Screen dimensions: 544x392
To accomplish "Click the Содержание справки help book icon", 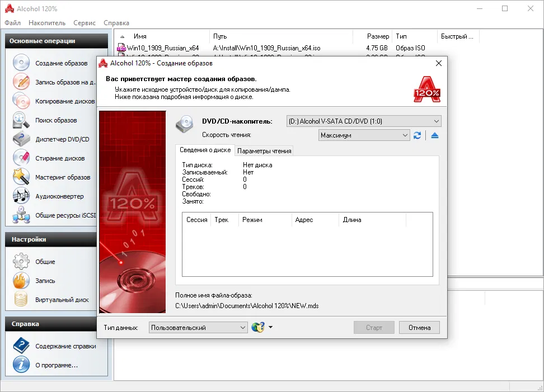I will tap(21, 346).
